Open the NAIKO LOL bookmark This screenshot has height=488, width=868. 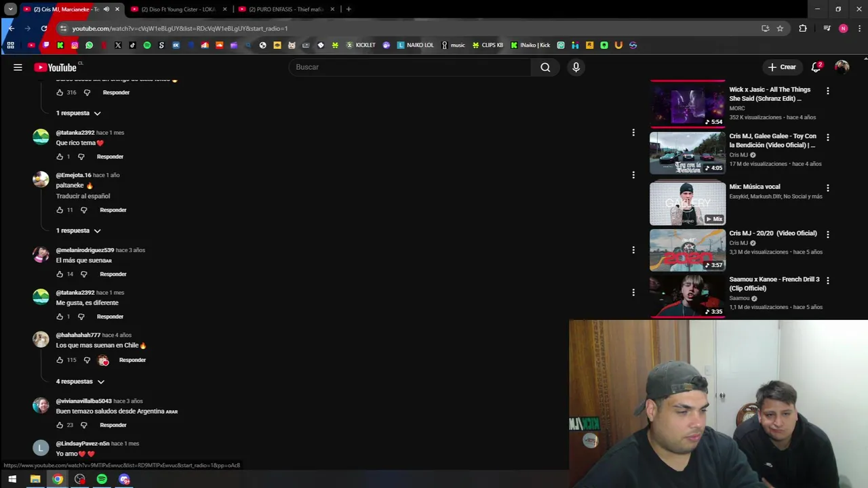(x=415, y=45)
